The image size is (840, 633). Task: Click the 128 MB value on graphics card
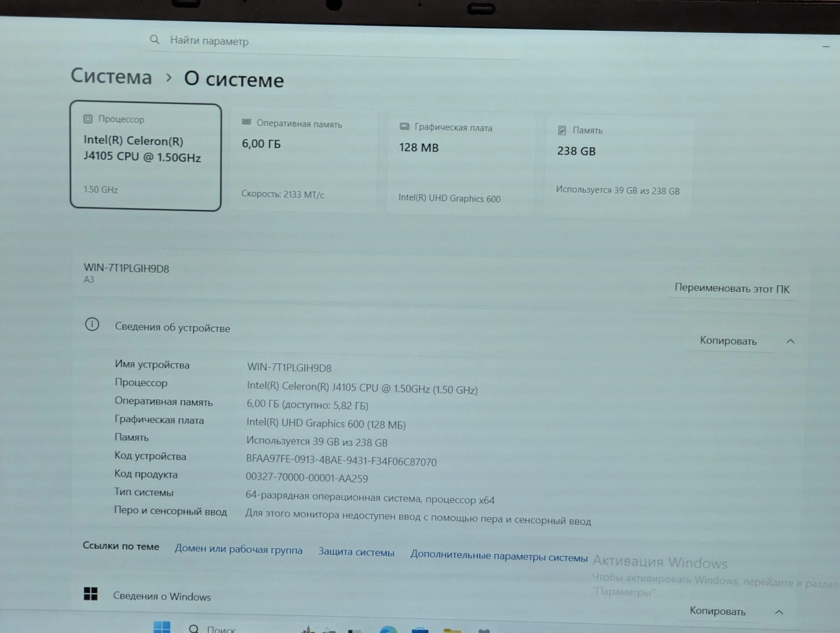419,148
